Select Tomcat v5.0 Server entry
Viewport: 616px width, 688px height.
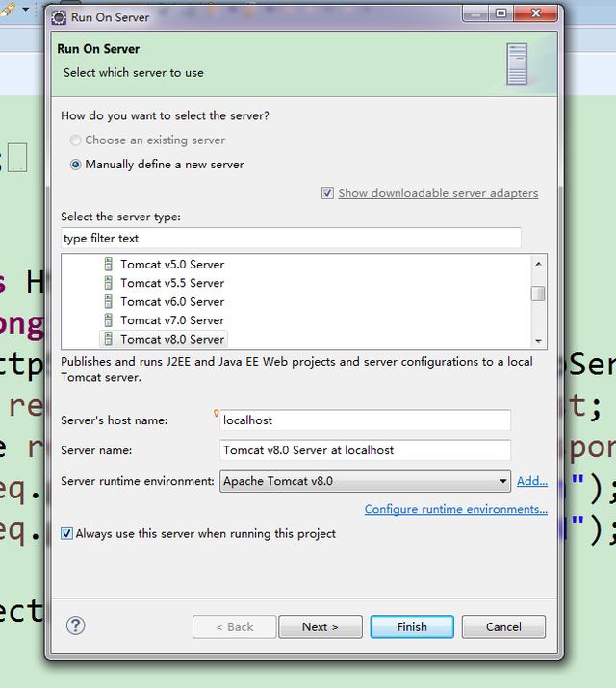(172, 265)
